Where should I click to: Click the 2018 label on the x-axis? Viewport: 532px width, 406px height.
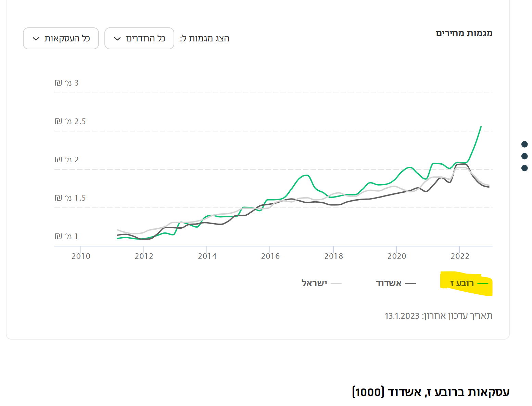coord(333,256)
